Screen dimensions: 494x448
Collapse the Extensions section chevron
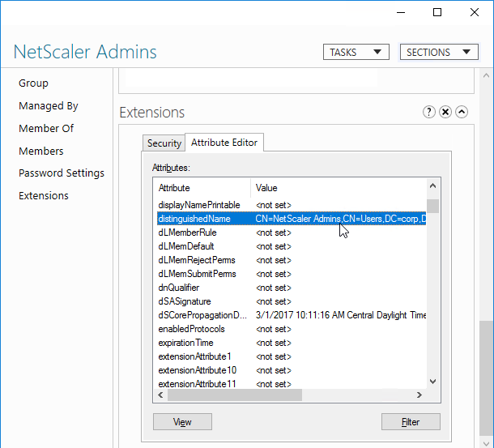click(462, 112)
